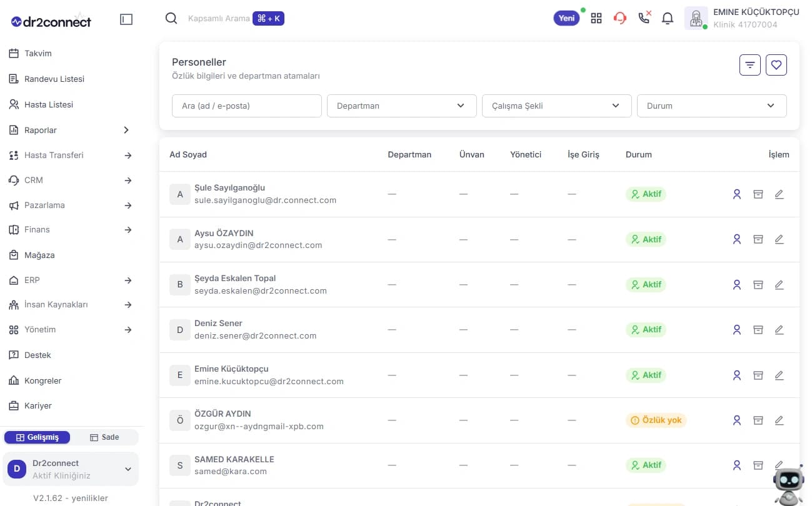
Task: Click the Aktif badge for Deniz Sener
Action: tap(646, 329)
